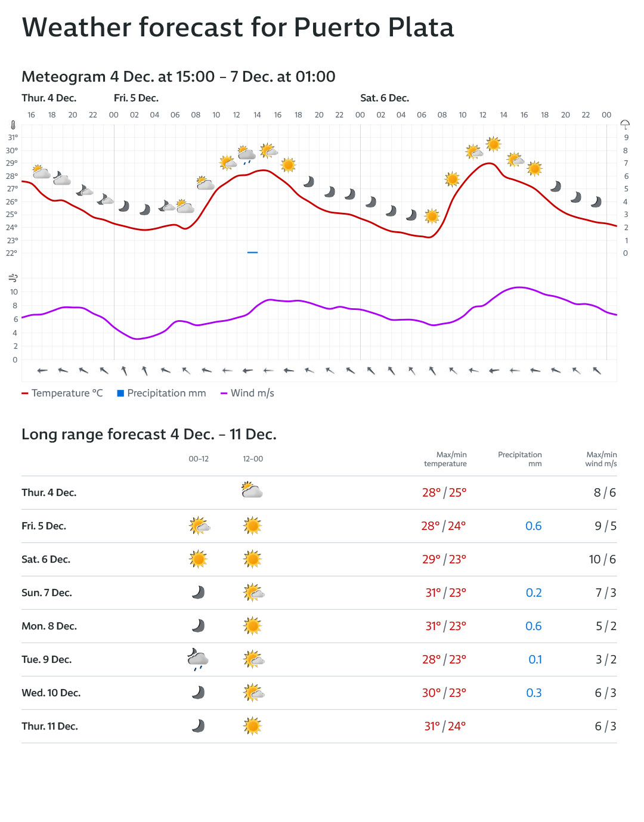Click the 12–00 column header
The width and height of the screenshot is (644, 822).
tap(253, 459)
